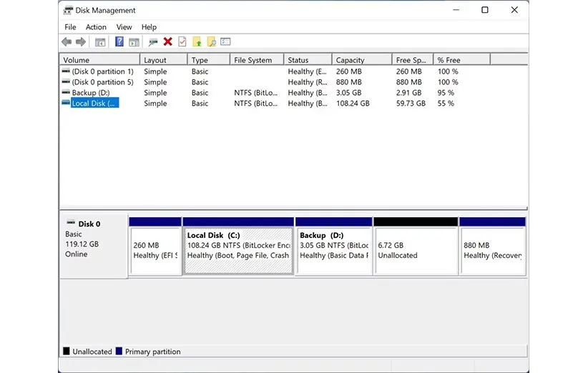Click the yellow folder icon with green arrow
The width and height of the screenshot is (588, 373).
pos(197,42)
